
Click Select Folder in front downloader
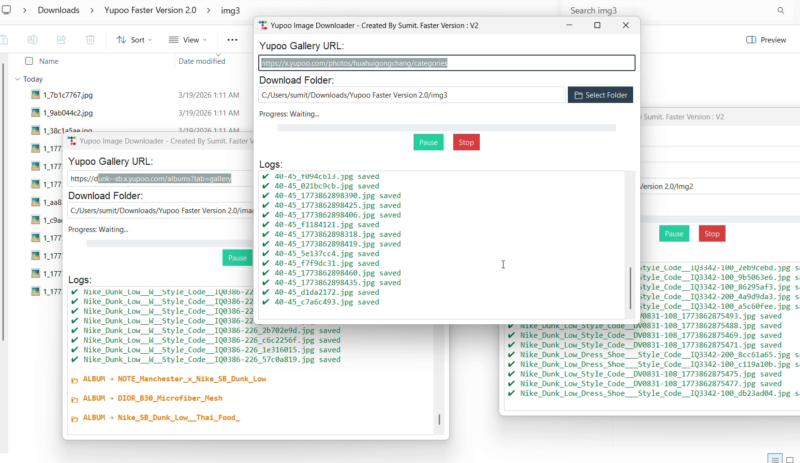(x=600, y=95)
